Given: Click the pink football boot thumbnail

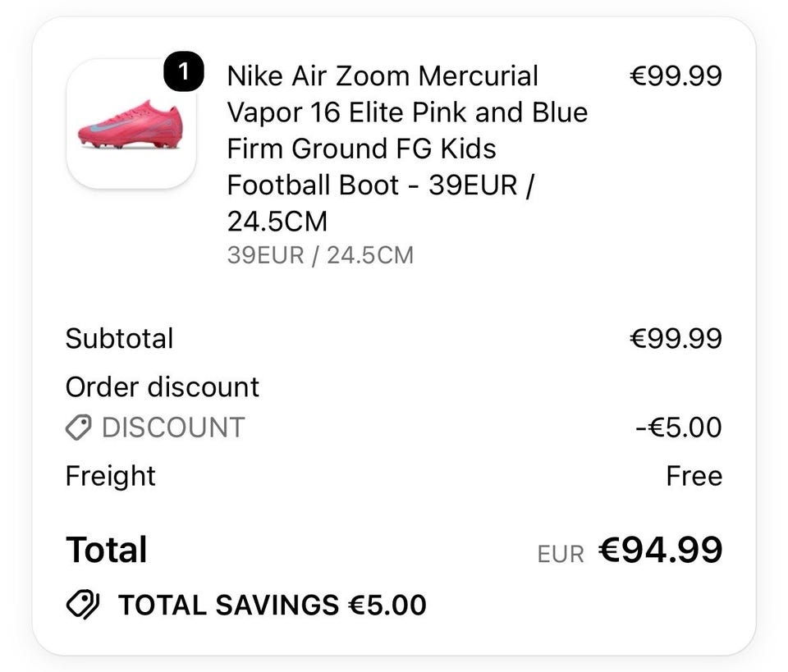Looking at the screenshot, I should click(x=131, y=124).
